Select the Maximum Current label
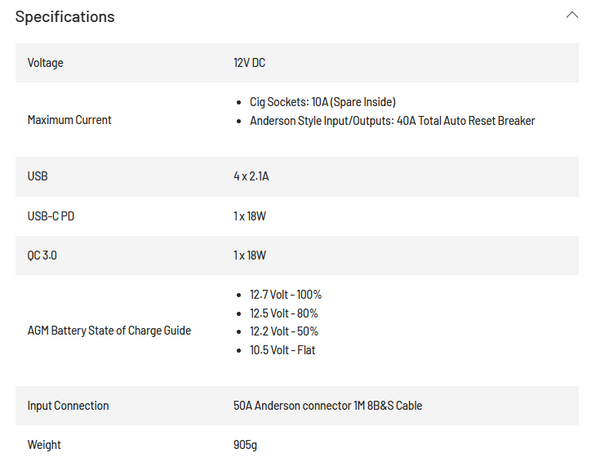600x471 pixels. click(x=69, y=120)
